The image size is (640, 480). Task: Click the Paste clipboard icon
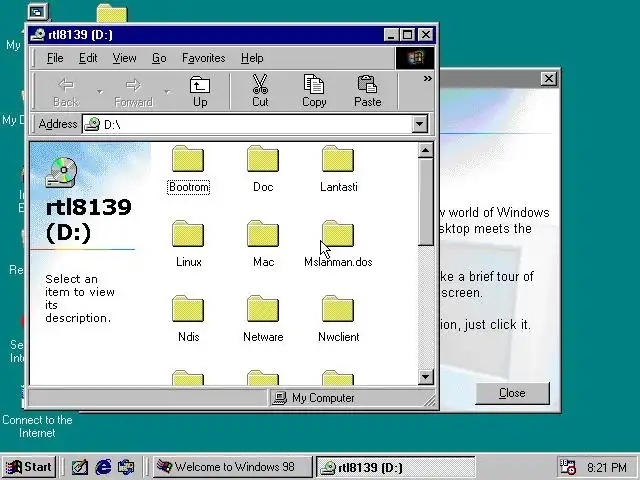(x=367, y=84)
